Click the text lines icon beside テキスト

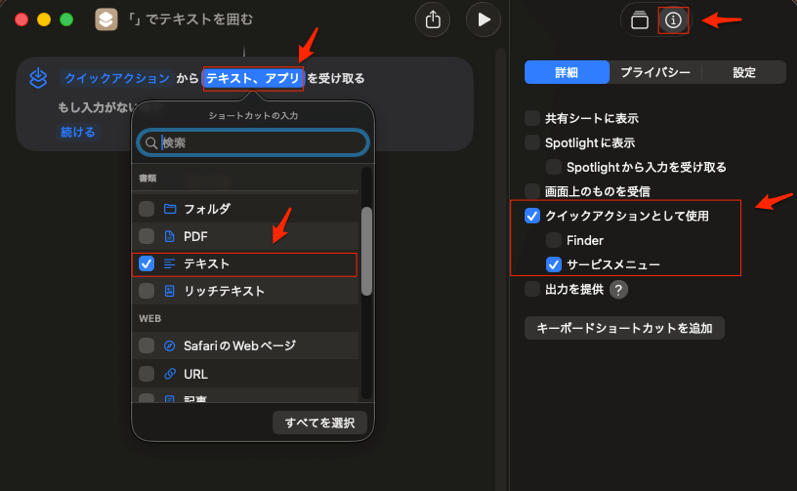[170, 264]
